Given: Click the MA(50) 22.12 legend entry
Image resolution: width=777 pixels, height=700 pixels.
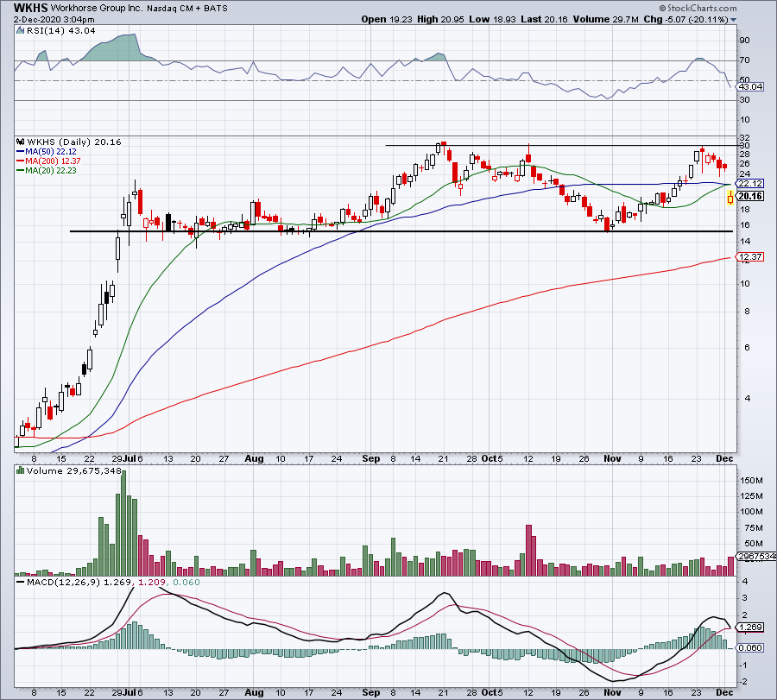Looking at the screenshot, I should click(47, 152).
